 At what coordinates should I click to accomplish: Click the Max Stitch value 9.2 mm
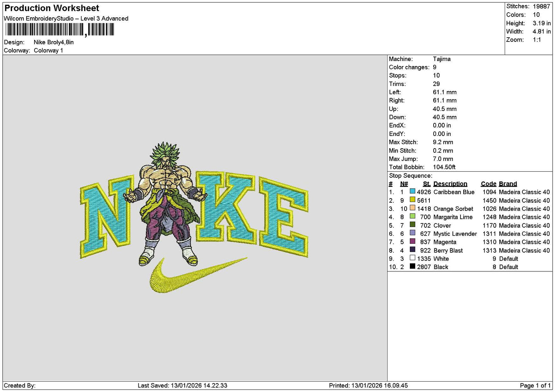pyautogui.click(x=443, y=142)
